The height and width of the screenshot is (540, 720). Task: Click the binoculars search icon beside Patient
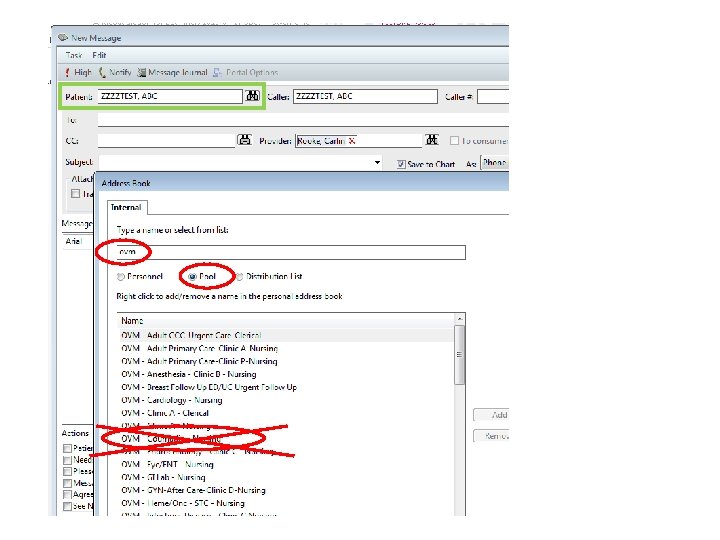(x=253, y=96)
